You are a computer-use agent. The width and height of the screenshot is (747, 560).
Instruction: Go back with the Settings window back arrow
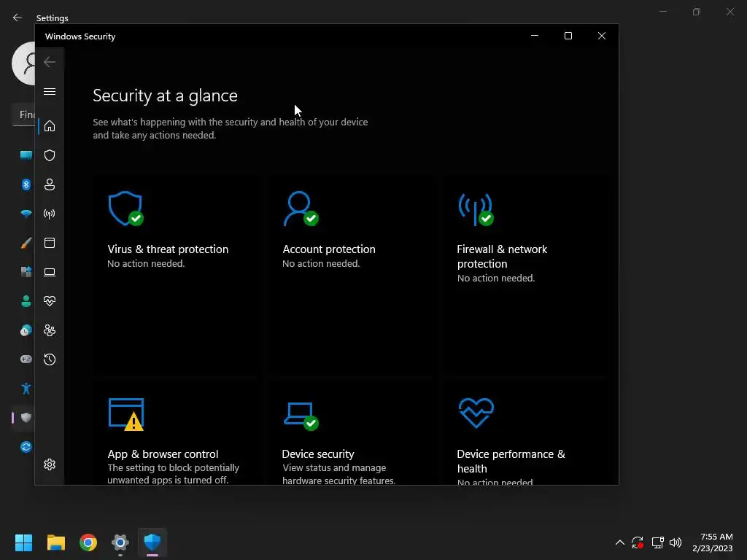pos(18,17)
